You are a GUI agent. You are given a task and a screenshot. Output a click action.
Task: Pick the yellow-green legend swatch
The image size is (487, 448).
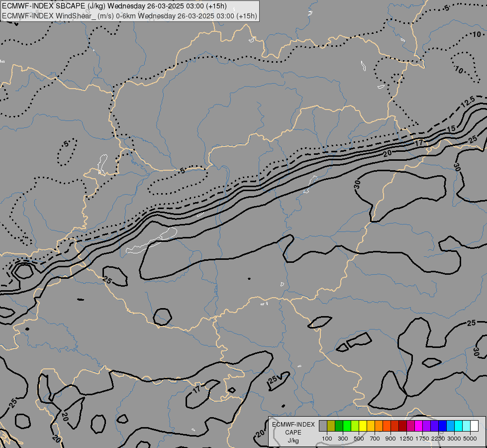[355, 426]
